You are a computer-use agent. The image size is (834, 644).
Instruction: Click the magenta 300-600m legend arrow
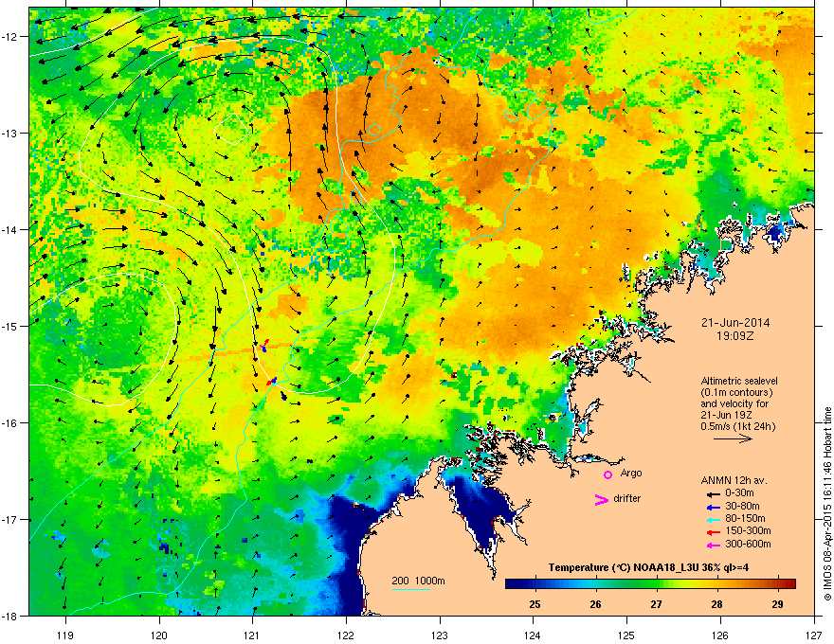714,546
